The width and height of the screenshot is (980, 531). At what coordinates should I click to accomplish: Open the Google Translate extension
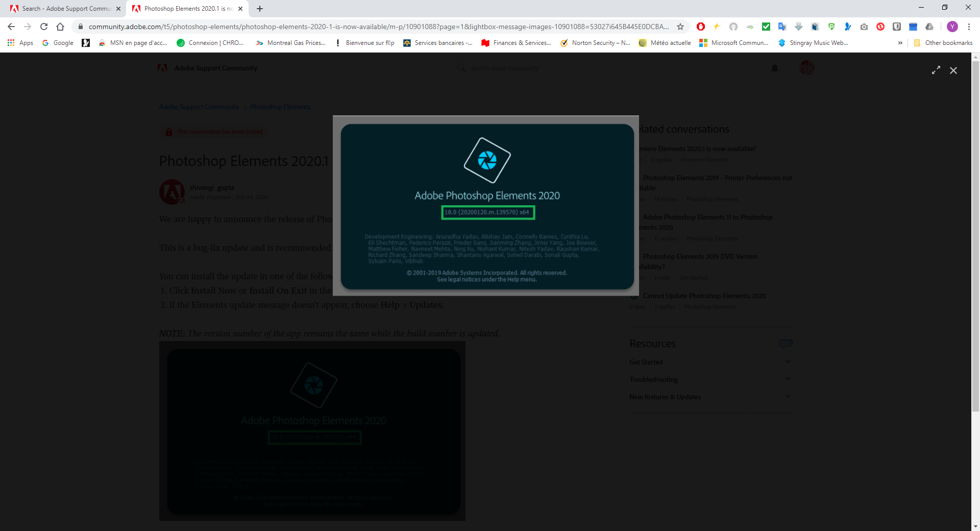782,27
